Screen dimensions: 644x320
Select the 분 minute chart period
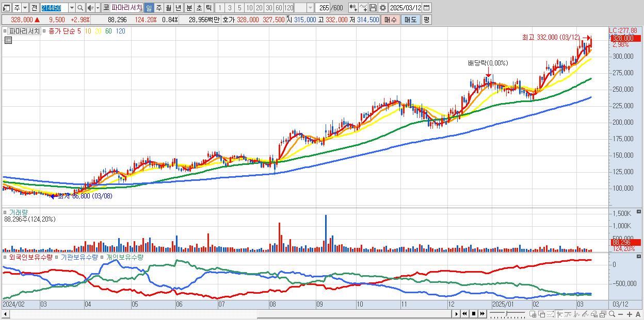pyautogui.click(x=189, y=8)
